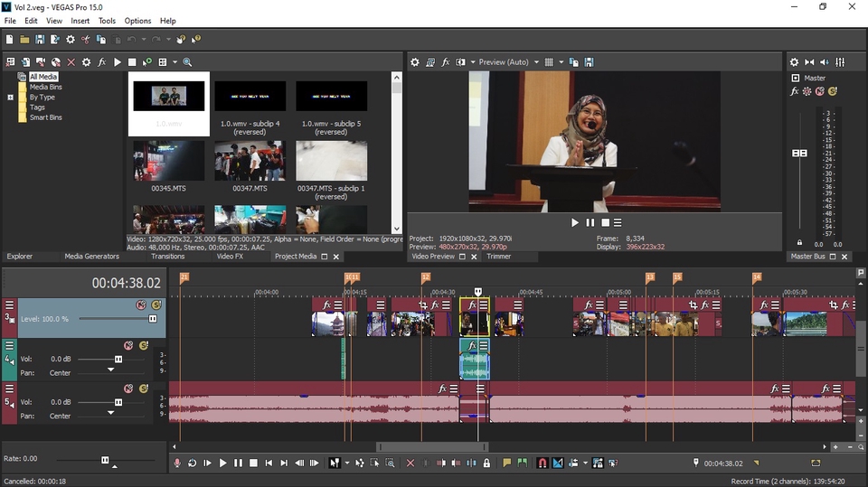Screen dimensions: 868x487
Task: Play the video in preview window
Action: (575, 222)
